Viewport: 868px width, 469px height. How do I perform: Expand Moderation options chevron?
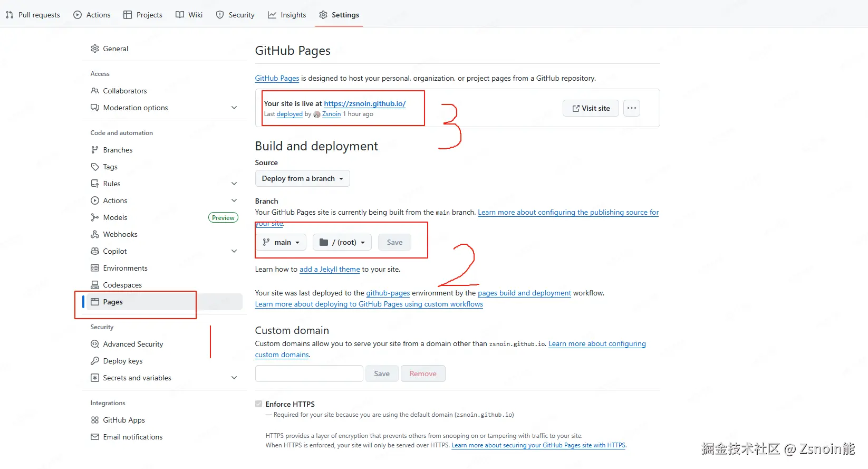(234, 108)
